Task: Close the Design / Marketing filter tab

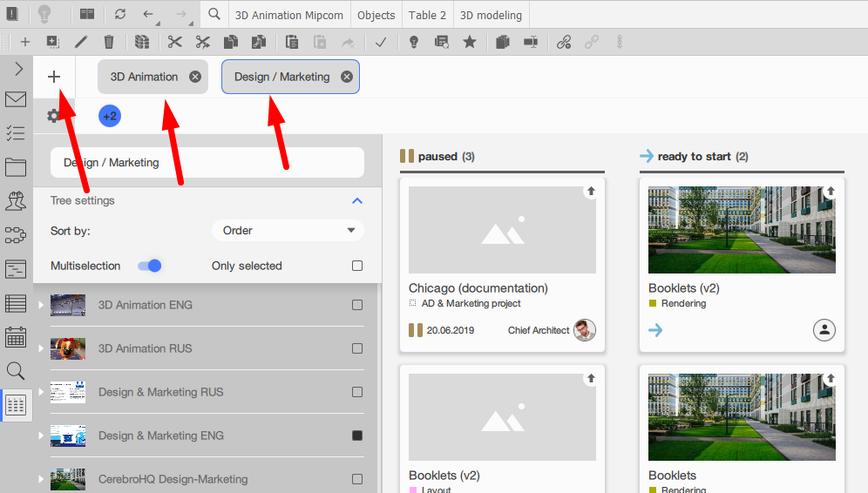Action: coord(347,77)
